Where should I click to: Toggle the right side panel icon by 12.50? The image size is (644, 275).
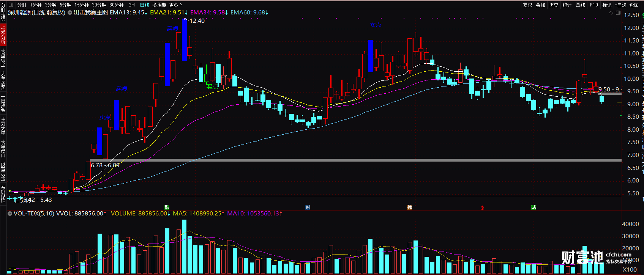tap(618, 13)
